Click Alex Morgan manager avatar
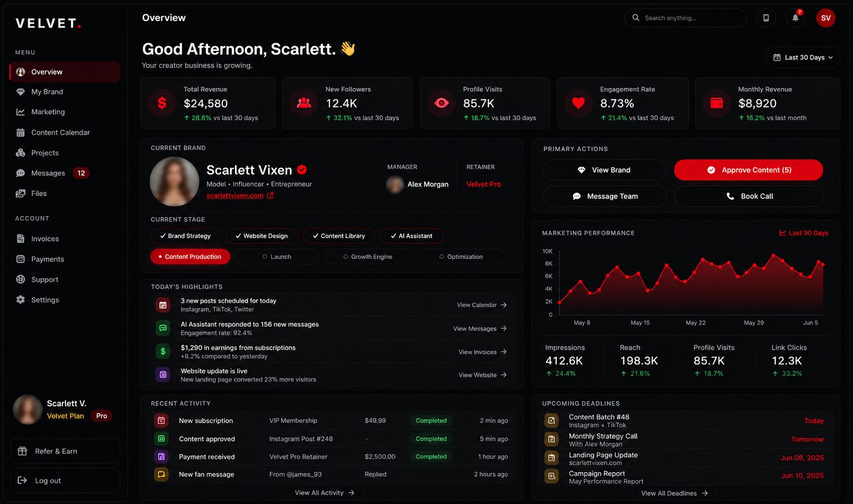853x504 pixels. [395, 184]
